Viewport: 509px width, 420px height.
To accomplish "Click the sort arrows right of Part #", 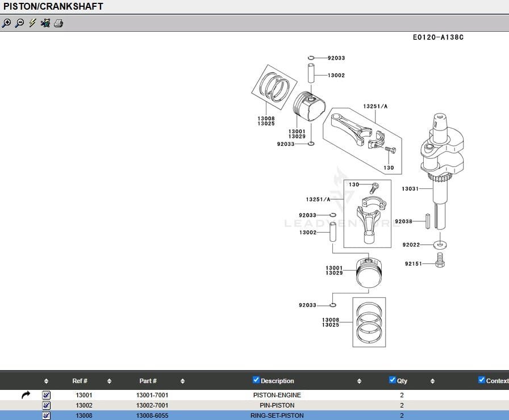I will pyautogui.click(x=182, y=381).
